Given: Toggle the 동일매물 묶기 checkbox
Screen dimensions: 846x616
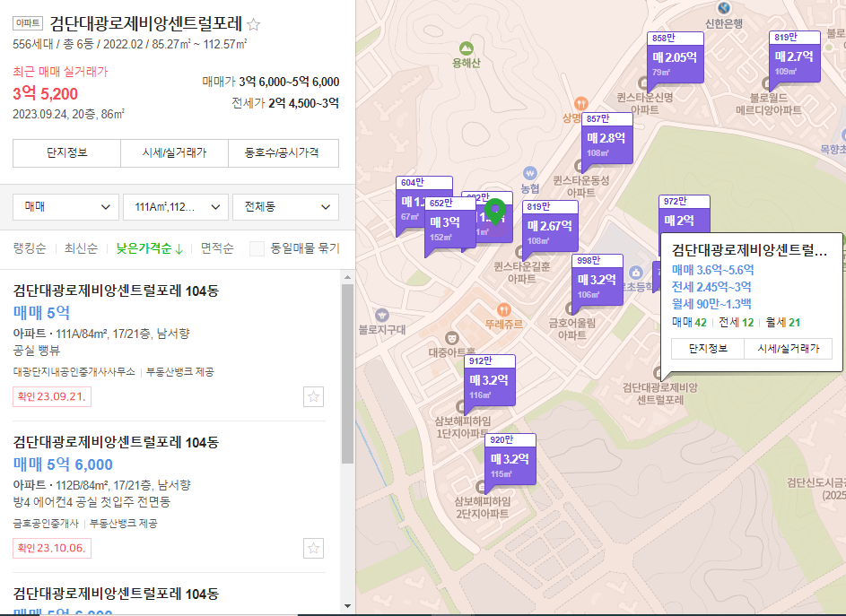Looking at the screenshot, I should 257,248.
